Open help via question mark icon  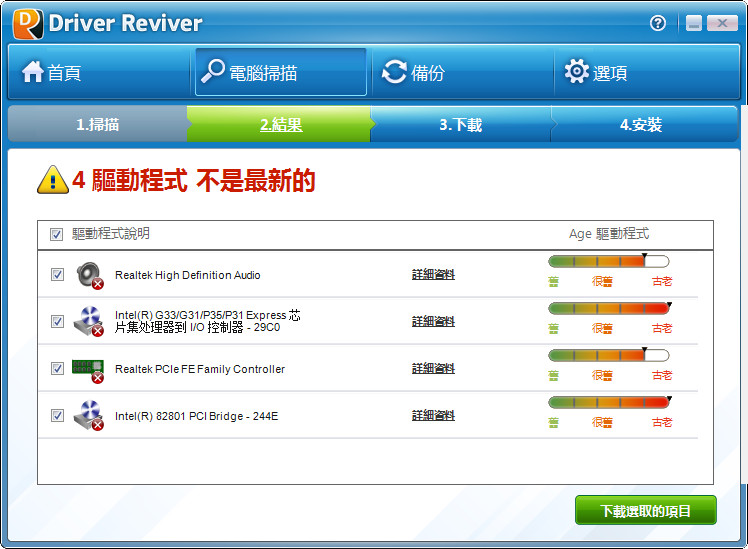coord(658,23)
